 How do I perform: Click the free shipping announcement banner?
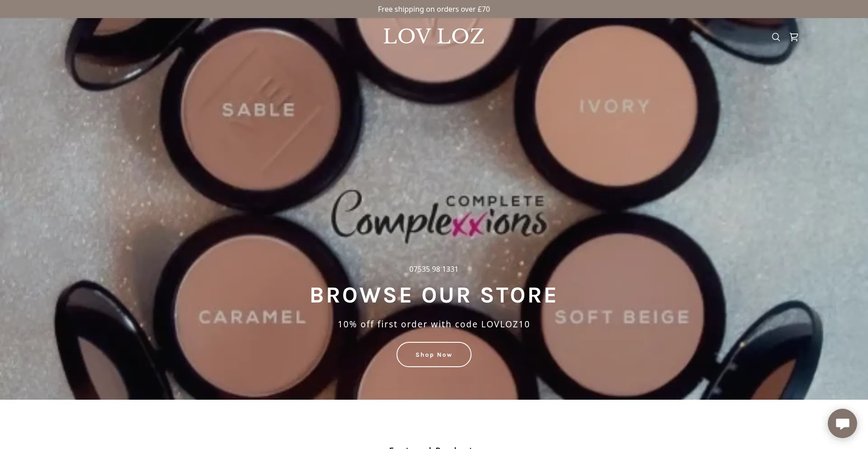click(x=434, y=9)
